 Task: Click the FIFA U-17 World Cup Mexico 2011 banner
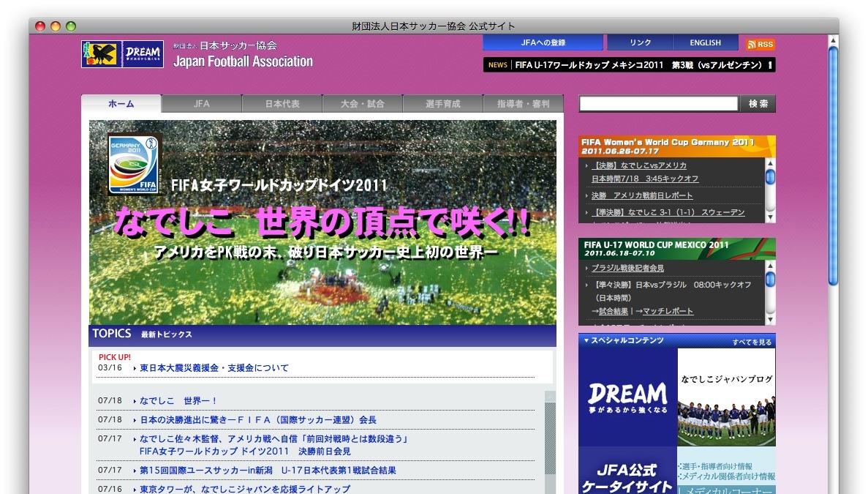click(676, 249)
